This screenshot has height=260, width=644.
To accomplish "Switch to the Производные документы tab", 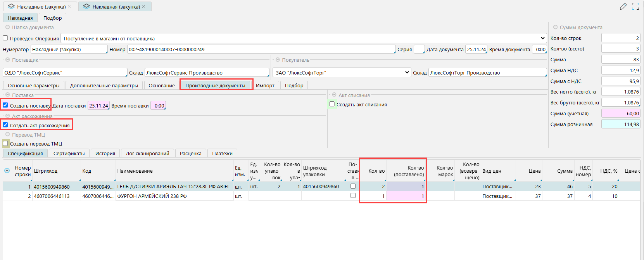I will (x=215, y=85).
